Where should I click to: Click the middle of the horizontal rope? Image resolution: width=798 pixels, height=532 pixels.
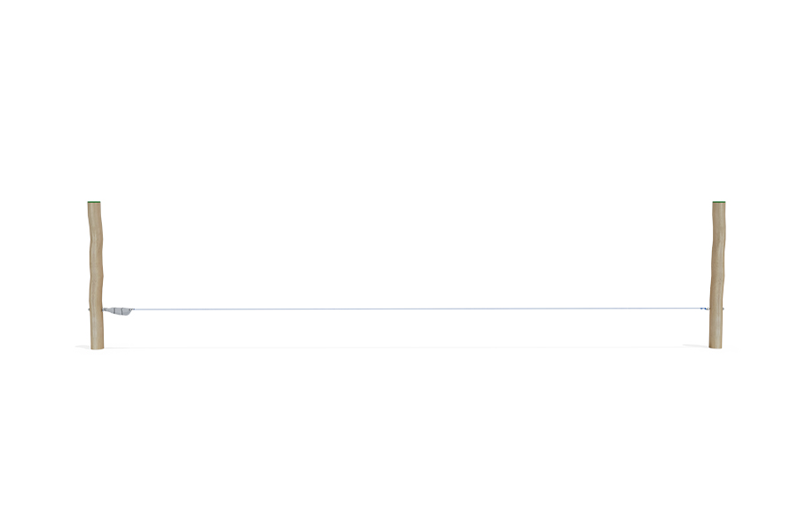pyautogui.click(x=408, y=309)
